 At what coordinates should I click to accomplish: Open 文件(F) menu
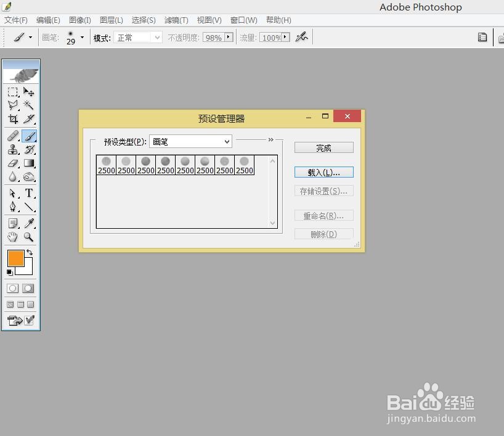click(x=16, y=20)
